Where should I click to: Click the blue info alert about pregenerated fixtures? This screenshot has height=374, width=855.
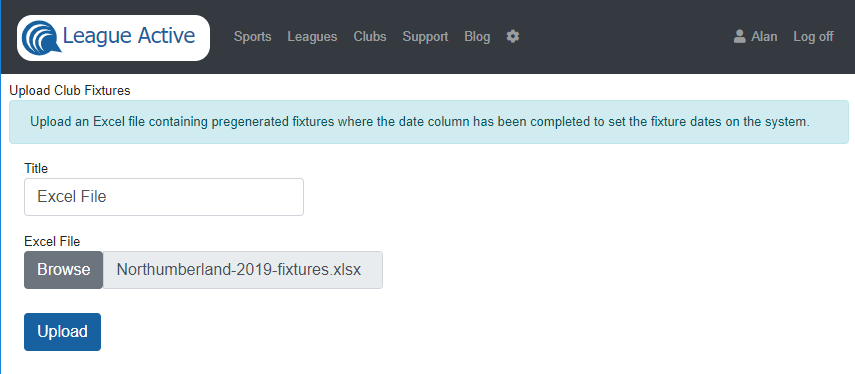[429, 122]
